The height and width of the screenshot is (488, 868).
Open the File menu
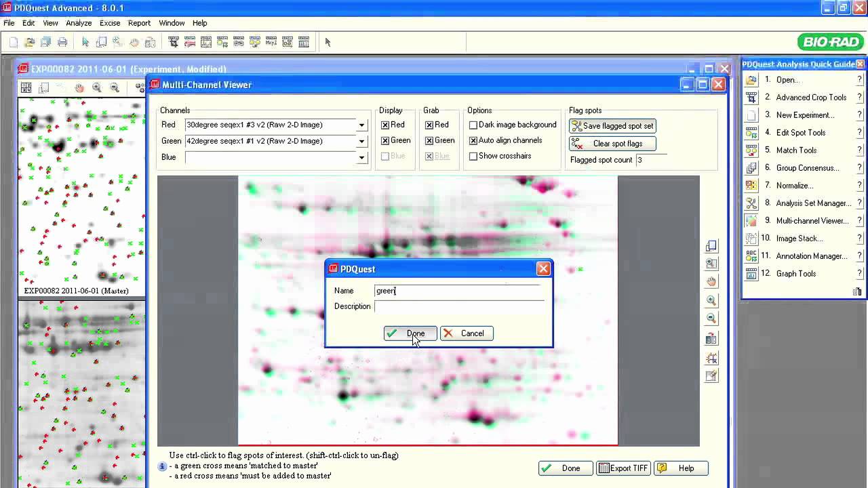pos(9,23)
